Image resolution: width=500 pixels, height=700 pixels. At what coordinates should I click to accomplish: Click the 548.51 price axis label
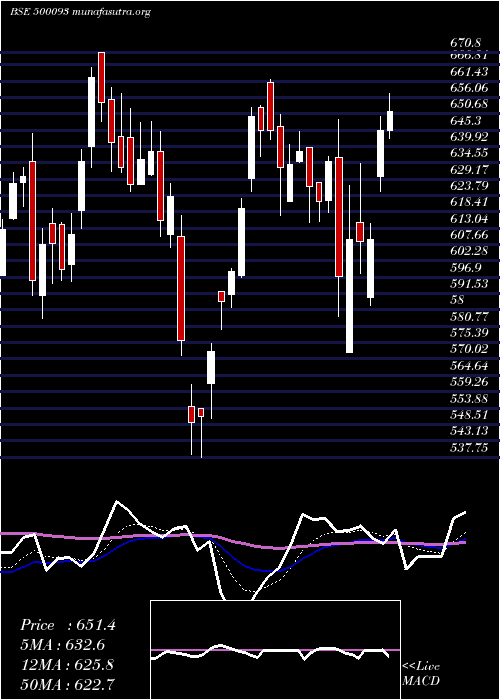point(469,415)
